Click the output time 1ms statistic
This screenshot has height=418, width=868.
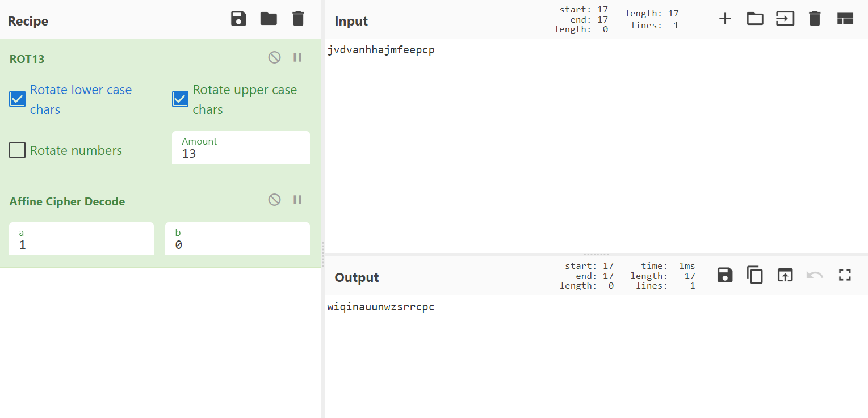pyautogui.click(x=668, y=266)
